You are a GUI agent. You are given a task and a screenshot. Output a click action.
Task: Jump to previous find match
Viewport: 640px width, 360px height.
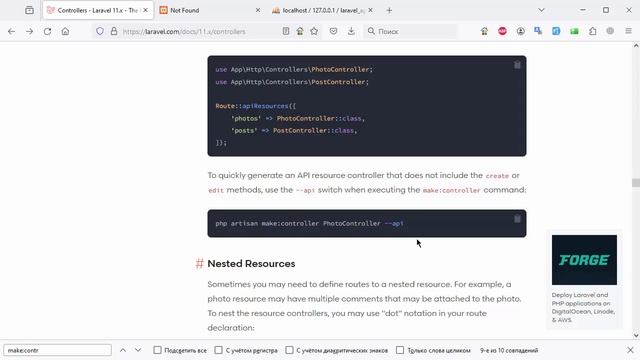[123, 350]
